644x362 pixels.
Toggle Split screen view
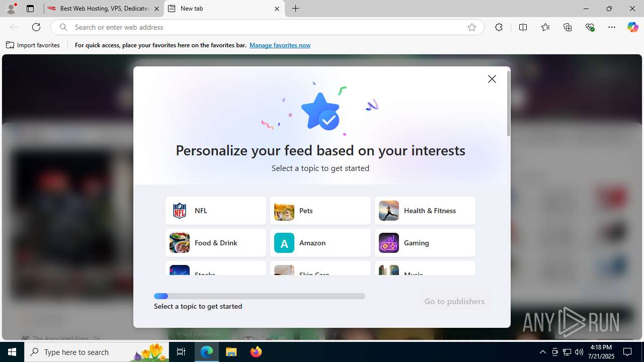[523, 27]
